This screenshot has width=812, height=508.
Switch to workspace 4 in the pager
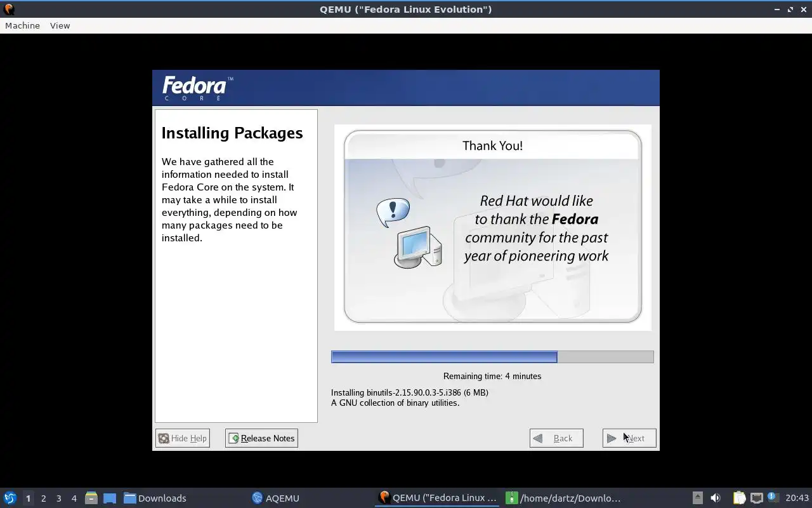[74, 498]
